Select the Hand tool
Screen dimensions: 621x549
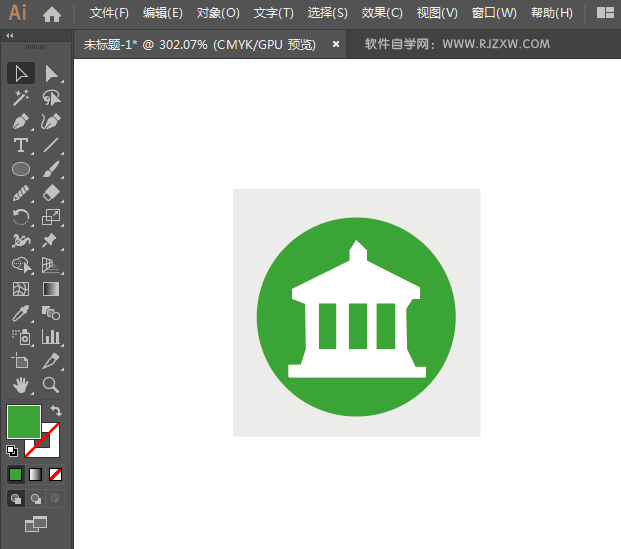coord(20,385)
